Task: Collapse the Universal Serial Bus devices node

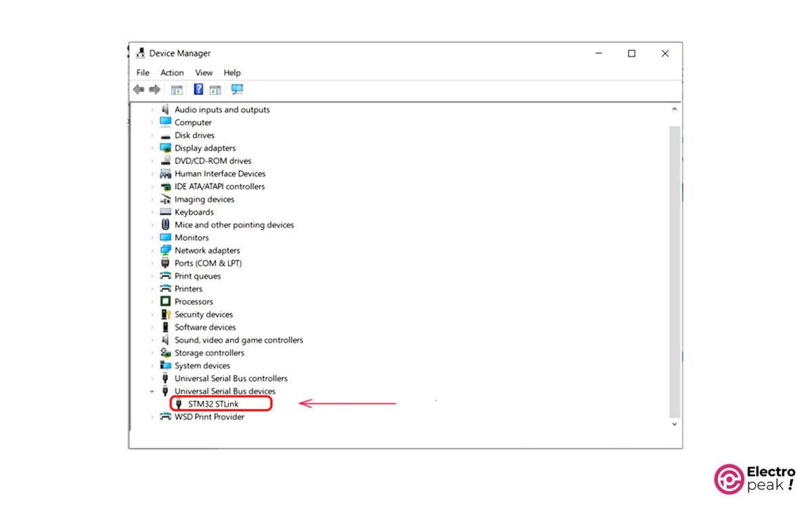Action: [152, 391]
